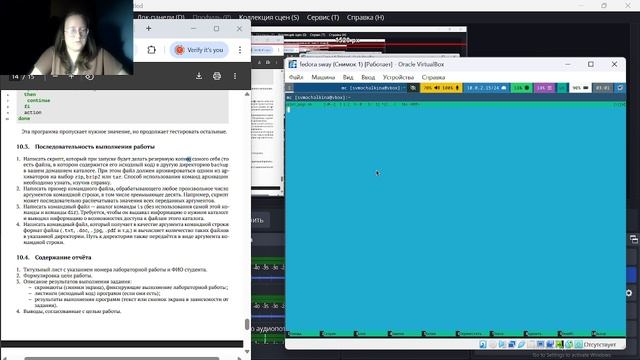Click VirtualBox mouse integration indicator

(x=569, y=344)
